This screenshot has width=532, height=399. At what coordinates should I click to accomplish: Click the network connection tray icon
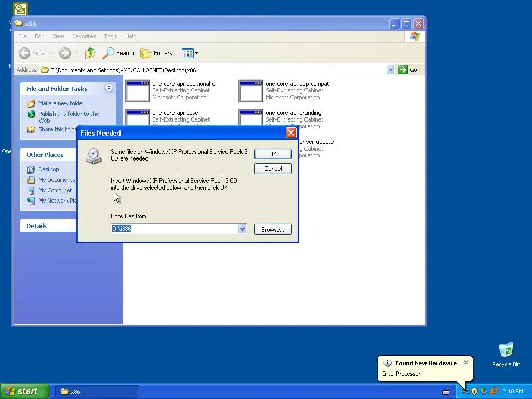click(484, 391)
